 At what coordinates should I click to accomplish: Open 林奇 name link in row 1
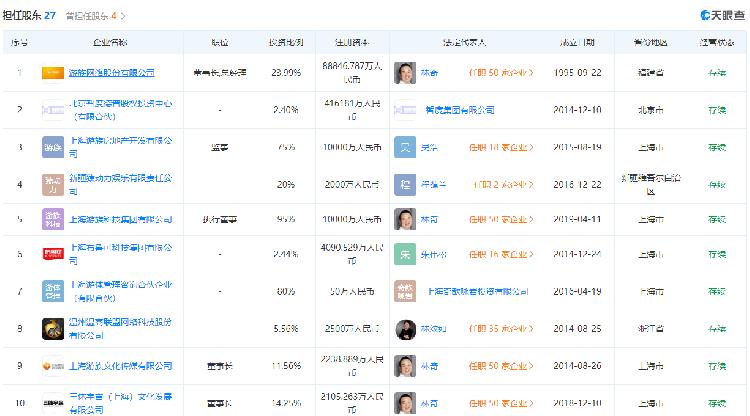tap(429, 73)
